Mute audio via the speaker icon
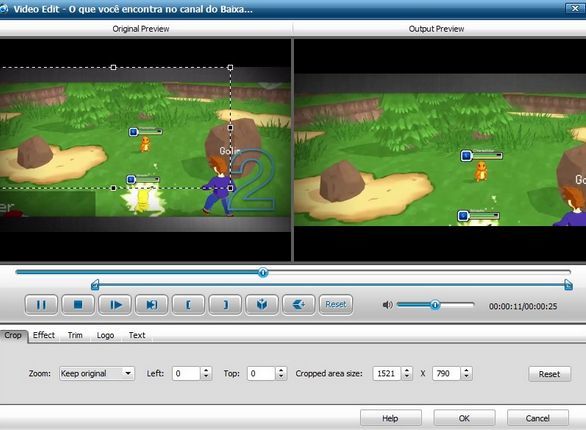 point(387,305)
